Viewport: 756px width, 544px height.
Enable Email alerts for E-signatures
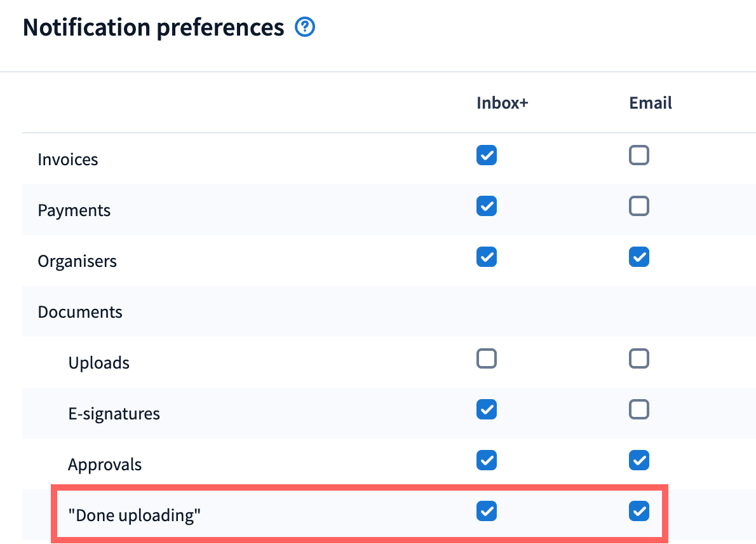click(639, 410)
